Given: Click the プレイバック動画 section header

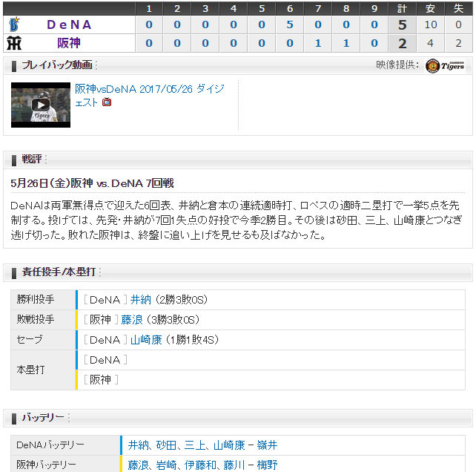Looking at the screenshot, I should point(57,65).
